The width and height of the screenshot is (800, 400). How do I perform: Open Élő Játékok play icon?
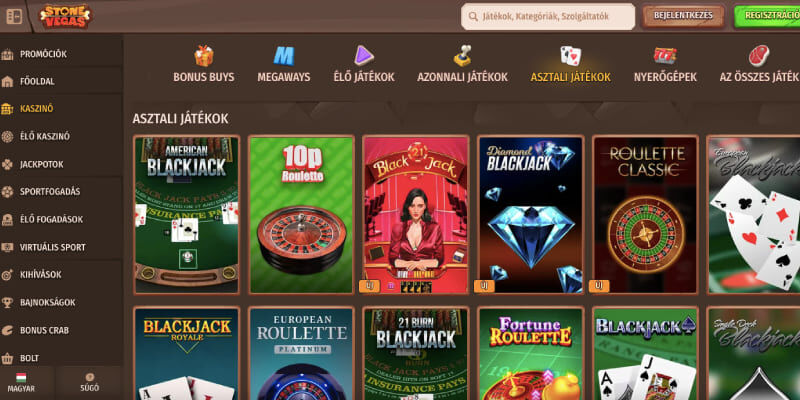364,56
